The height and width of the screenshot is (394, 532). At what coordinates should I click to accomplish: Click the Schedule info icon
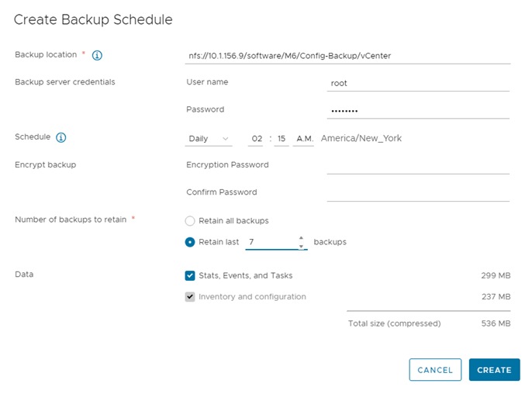coord(61,137)
